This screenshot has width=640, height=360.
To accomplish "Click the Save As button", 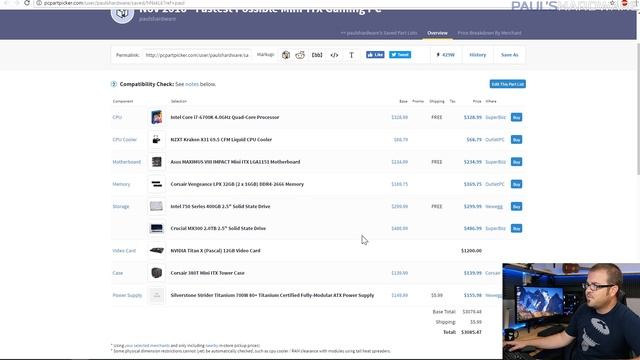I will point(509,55).
